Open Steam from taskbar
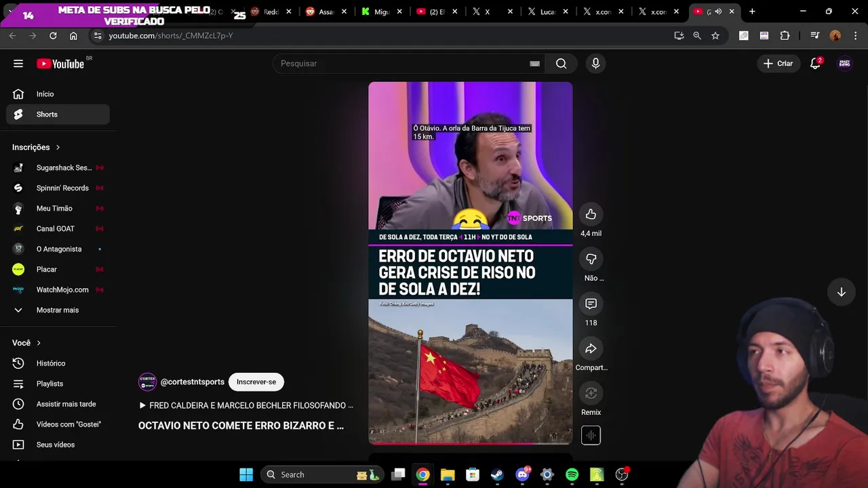868x488 pixels. click(497, 474)
